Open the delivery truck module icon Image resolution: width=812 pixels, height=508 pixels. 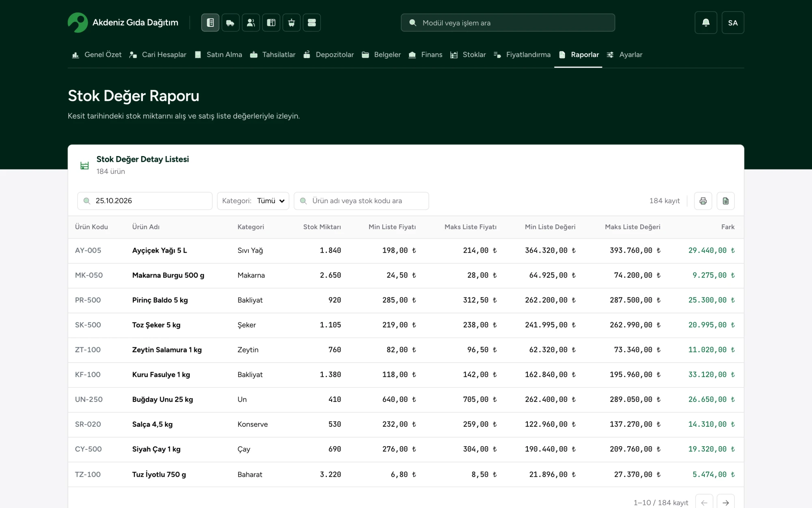(x=231, y=23)
